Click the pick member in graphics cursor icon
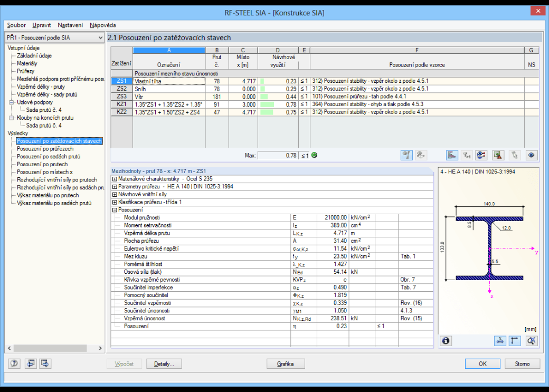Image resolution: width=549 pixels, height=392 pixels. [x=514, y=155]
